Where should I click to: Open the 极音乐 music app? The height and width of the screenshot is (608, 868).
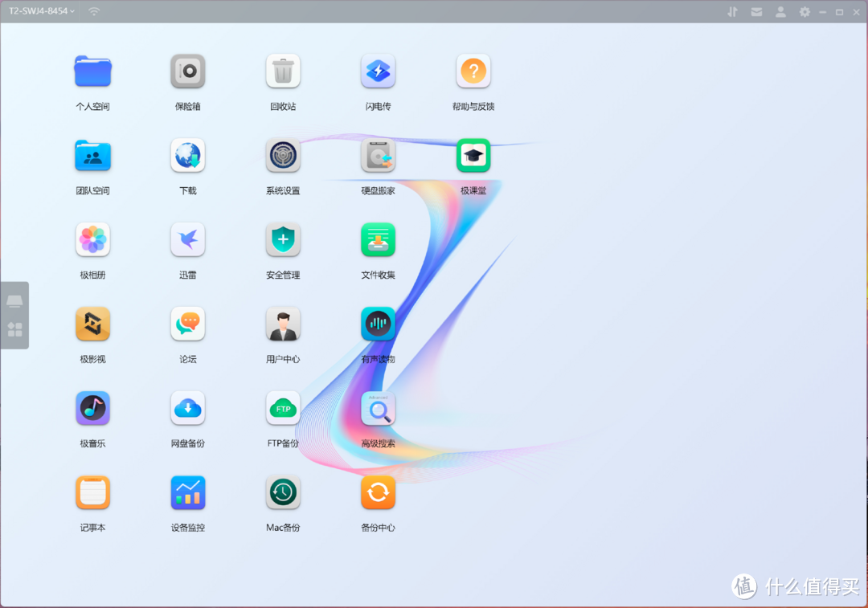click(92, 409)
